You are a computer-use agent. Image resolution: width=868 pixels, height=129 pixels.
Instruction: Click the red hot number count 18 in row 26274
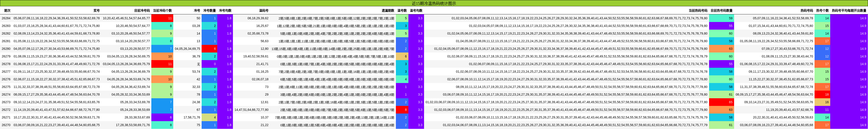coord(822,94)
